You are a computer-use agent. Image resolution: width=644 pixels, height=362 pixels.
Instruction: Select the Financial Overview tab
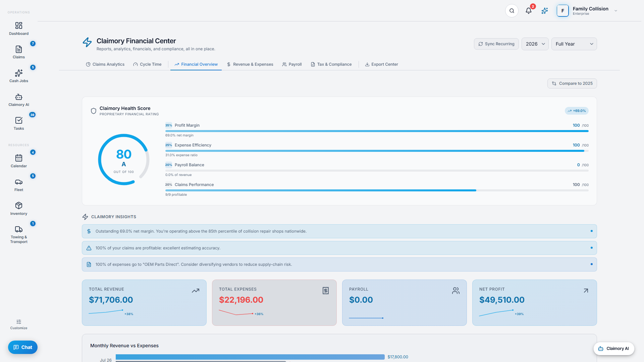[196, 64]
